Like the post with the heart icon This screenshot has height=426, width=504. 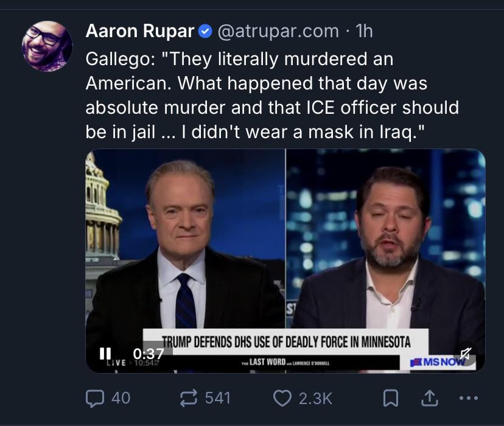(282, 398)
